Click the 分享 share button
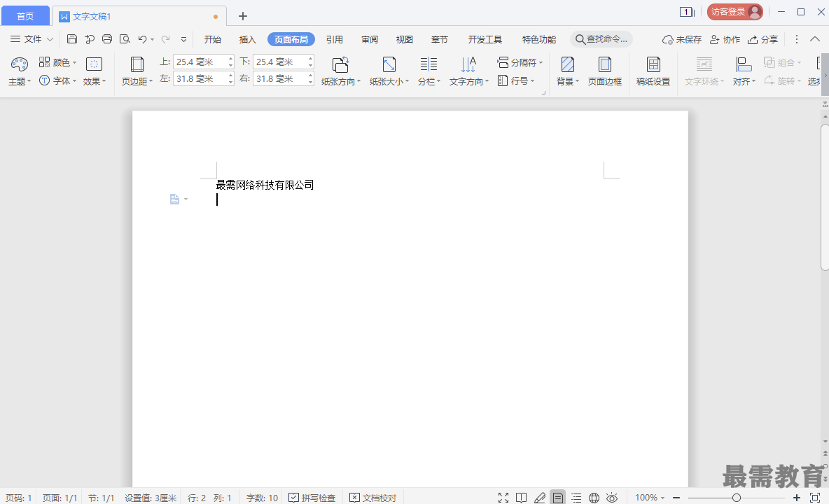829x504 pixels. [763, 40]
